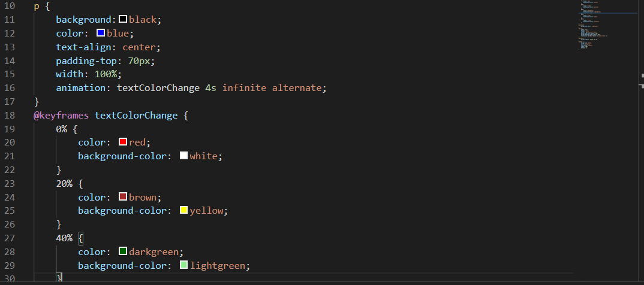
Task: Open the black color swatch picker
Action: point(123,19)
